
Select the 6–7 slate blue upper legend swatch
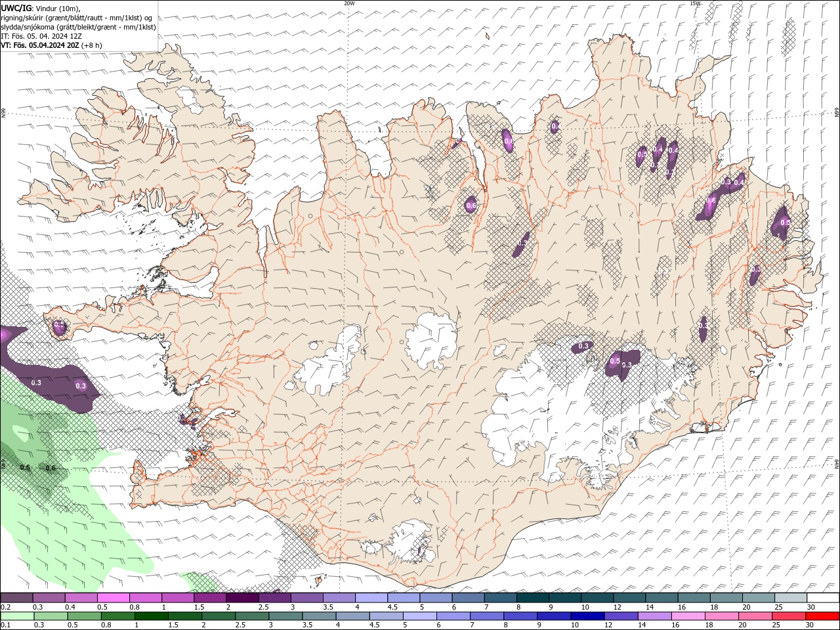click(x=469, y=598)
